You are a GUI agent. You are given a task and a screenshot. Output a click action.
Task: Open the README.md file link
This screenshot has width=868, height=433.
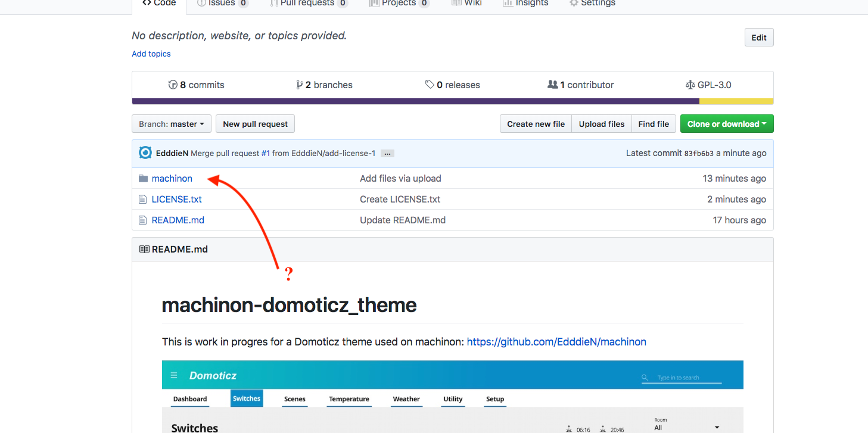point(178,220)
